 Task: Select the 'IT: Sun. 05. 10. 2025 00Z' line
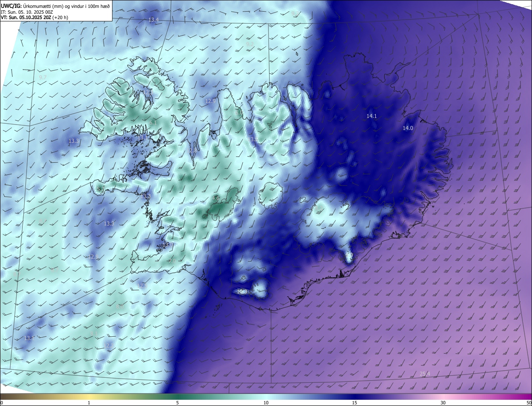coord(27,12)
